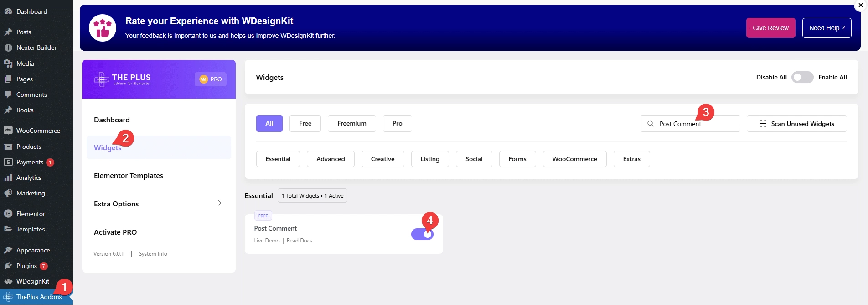Close the rating banner with X
Image resolution: width=868 pixels, height=305 pixels.
861,5
